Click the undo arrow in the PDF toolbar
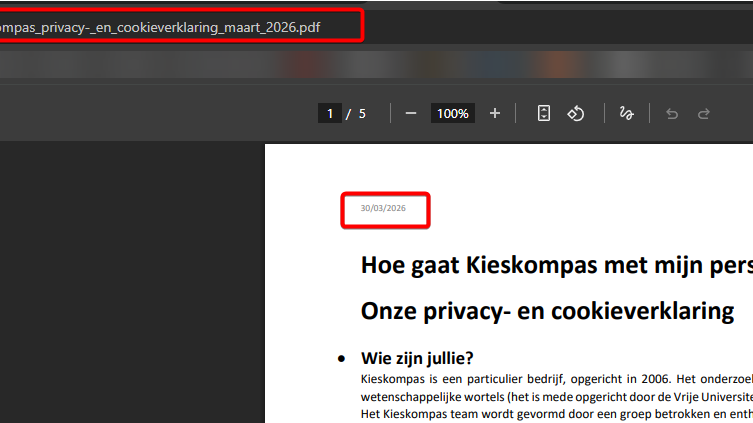The image size is (753, 423). tap(672, 114)
